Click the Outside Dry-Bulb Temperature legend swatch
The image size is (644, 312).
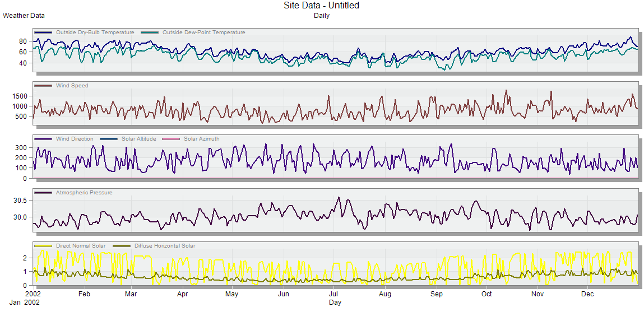[44, 32]
